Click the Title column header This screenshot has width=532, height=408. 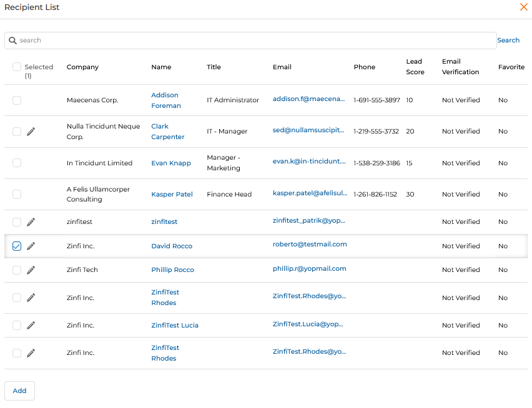tap(214, 67)
